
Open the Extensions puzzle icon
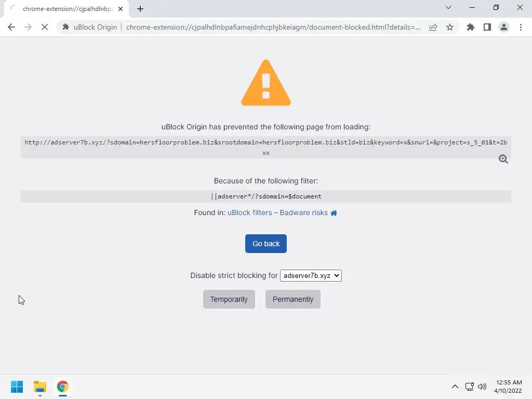click(x=470, y=27)
